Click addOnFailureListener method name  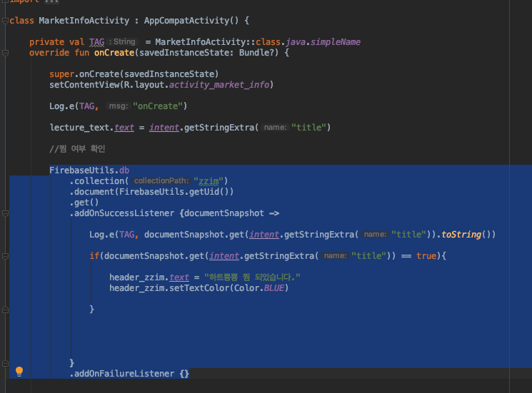tap(124, 374)
